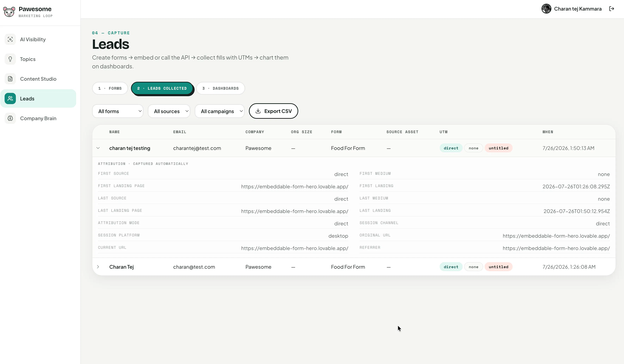Click the name Charan Tej
This screenshot has width=624, height=364.
point(121,267)
